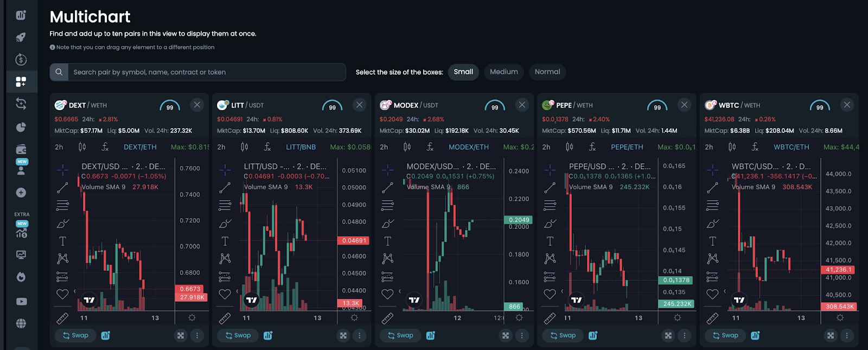Select the trend line tool on DEXT chart
Image resolution: width=868 pixels, height=350 pixels.
(x=62, y=188)
